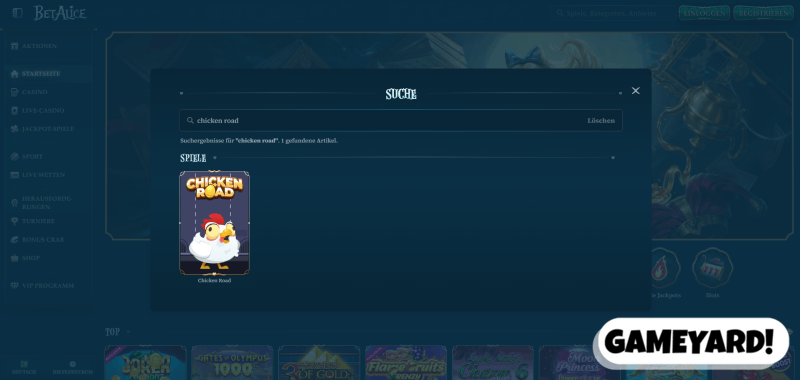Open Sport via its ball icon in the sidebar
The height and width of the screenshot is (380, 800).
click(15, 157)
